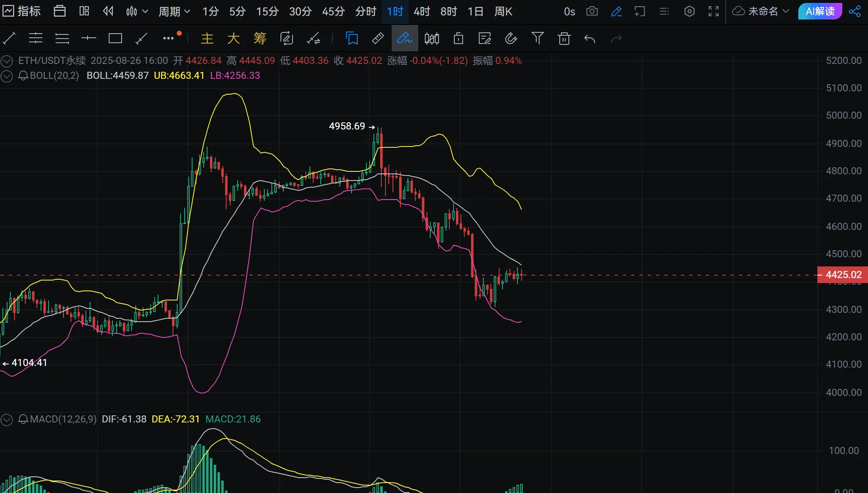
Task: Open more drawing tools ellipsis
Action: point(169,38)
